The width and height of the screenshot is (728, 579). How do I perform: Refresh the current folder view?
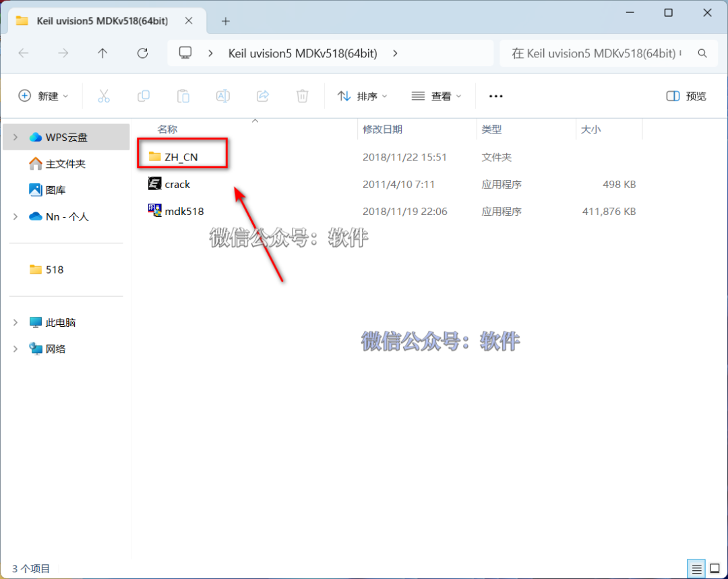[142, 53]
